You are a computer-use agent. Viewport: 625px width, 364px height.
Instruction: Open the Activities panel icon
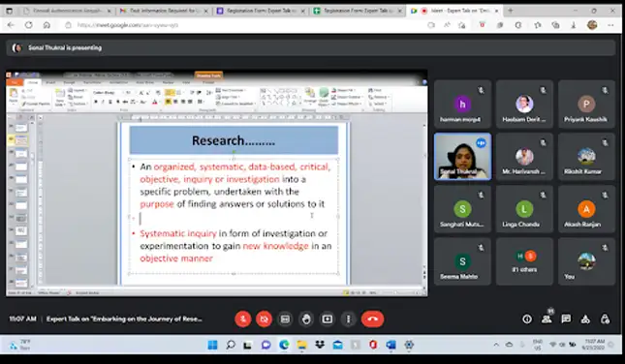tap(585, 319)
